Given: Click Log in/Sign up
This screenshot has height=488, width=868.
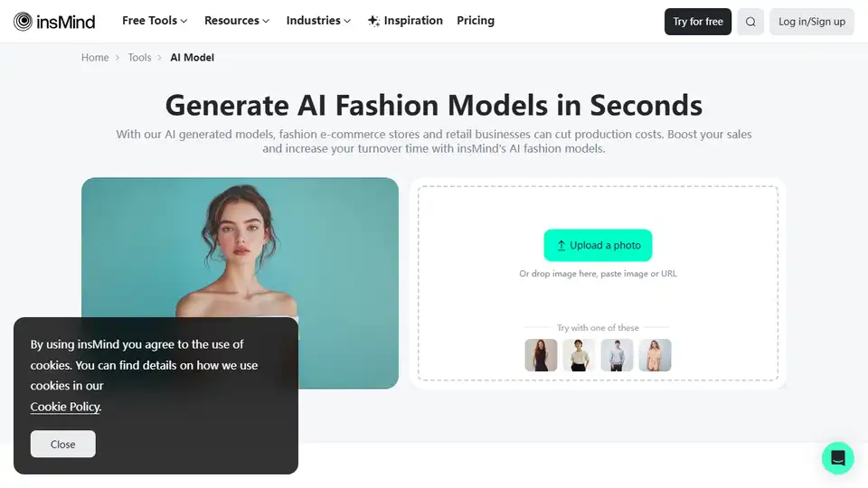Looking at the screenshot, I should pyautogui.click(x=812, y=22).
